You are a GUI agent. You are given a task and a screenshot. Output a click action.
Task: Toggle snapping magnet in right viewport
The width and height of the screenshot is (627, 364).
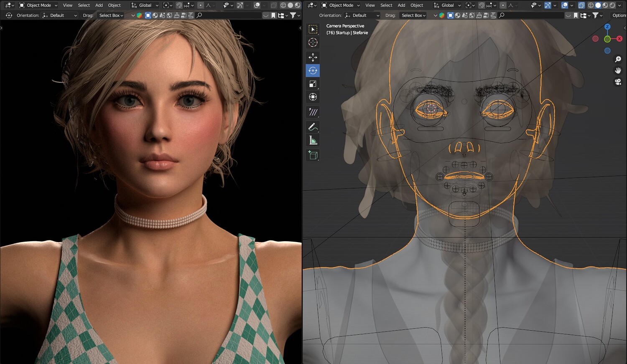482,5
